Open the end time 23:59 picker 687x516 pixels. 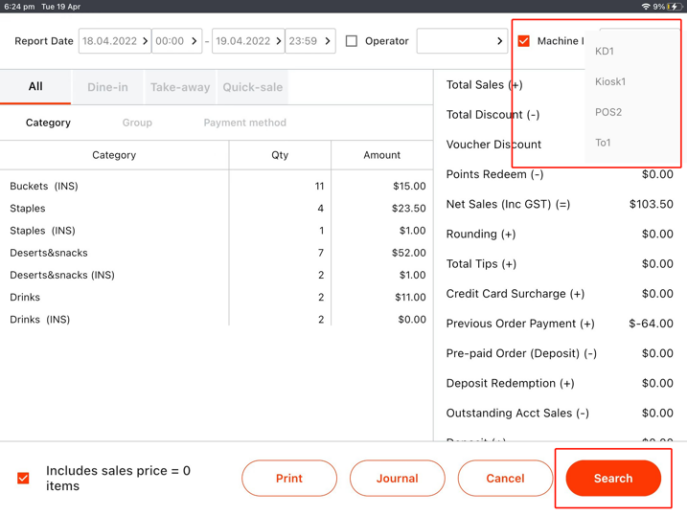point(309,41)
